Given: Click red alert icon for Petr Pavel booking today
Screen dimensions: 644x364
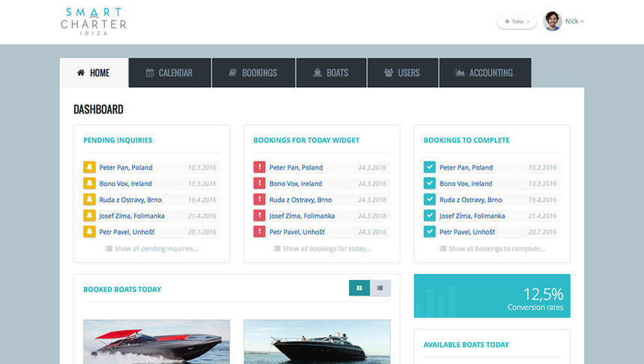Looking at the screenshot, I should pyautogui.click(x=259, y=232).
